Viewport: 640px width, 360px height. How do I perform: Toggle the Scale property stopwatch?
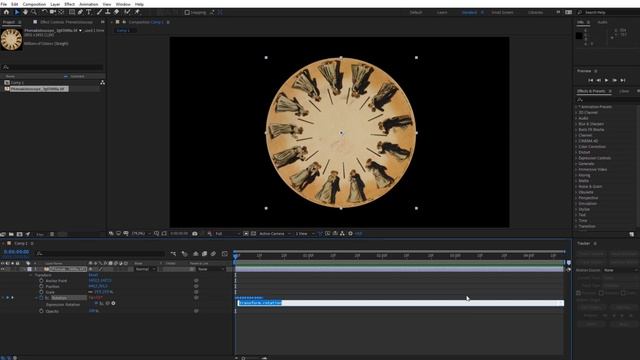click(x=41, y=292)
